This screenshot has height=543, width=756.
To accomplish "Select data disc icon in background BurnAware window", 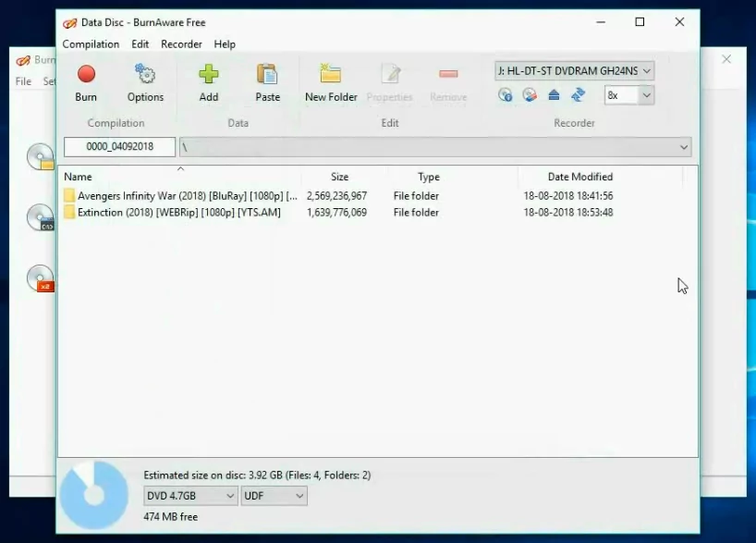I will coord(41,156).
